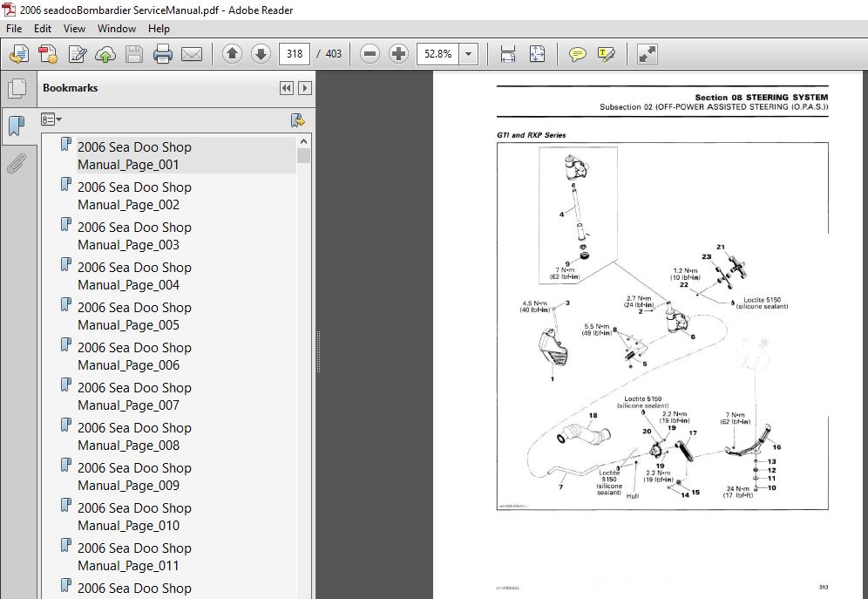
Task: Click the find current bookmark icon
Action: point(298,120)
